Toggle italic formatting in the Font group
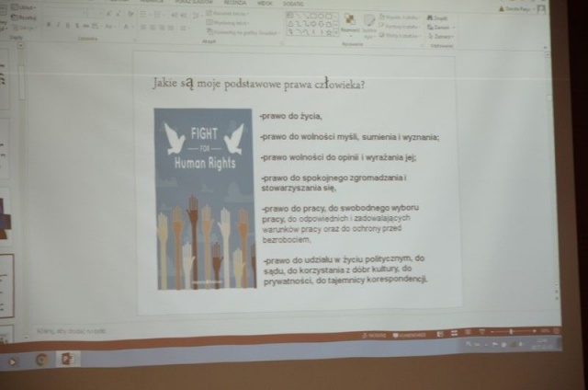 (x=56, y=26)
